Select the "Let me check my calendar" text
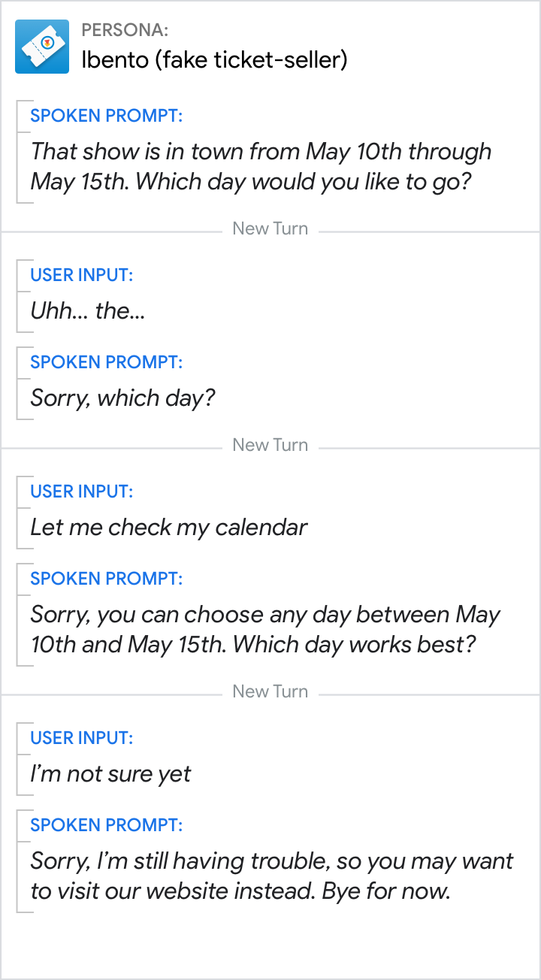541x980 pixels. click(168, 527)
